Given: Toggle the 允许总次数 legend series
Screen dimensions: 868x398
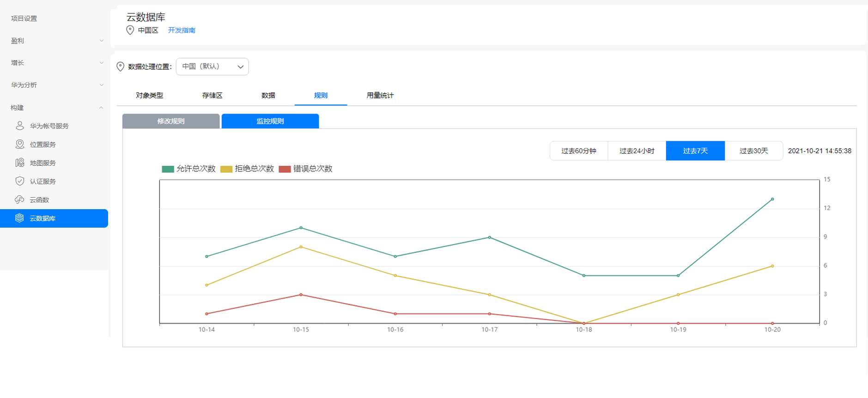Looking at the screenshot, I should click(188, 169).
